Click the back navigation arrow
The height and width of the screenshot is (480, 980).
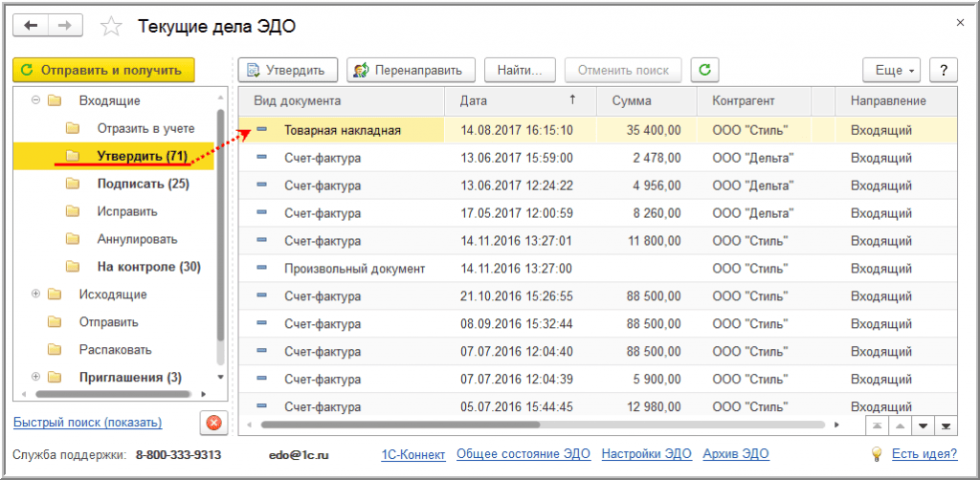click(31, 26)
